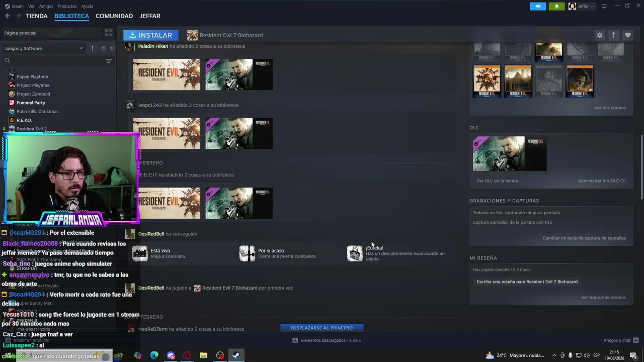Open DLC thumbnail under leopc1242 entry
644x362 pixels.
pos(239,133)
